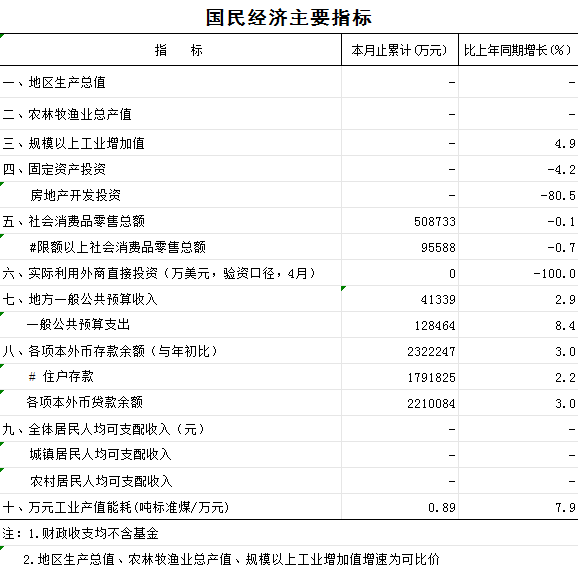
Task: Click the -80.5 growth value
Action: (558, 195)
